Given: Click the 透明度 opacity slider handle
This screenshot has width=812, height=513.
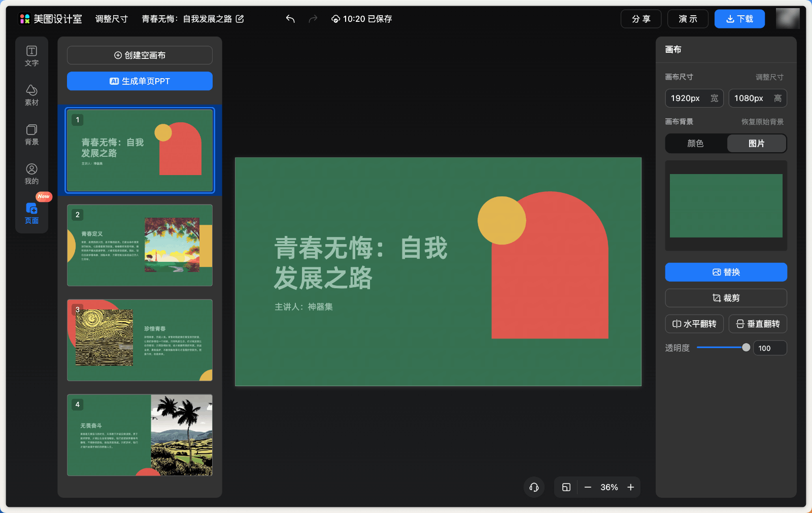Looking at the screenshot, I should tap(746, 348).
